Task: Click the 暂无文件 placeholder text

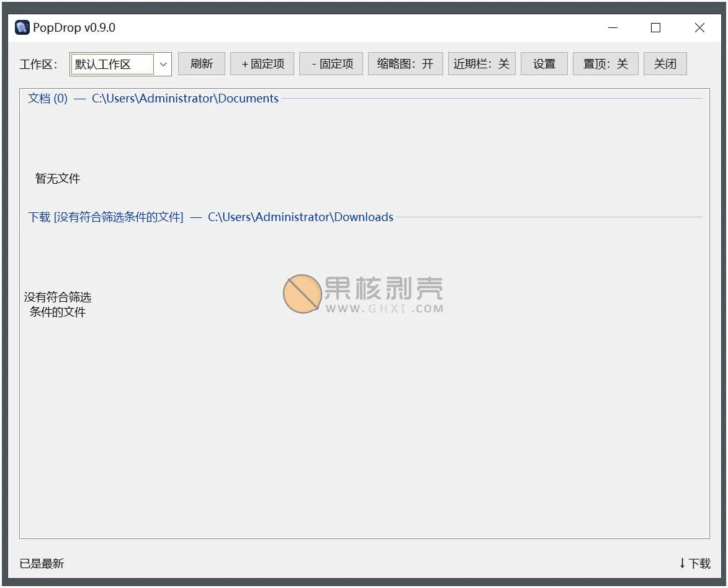Action: tap(58, 178)
